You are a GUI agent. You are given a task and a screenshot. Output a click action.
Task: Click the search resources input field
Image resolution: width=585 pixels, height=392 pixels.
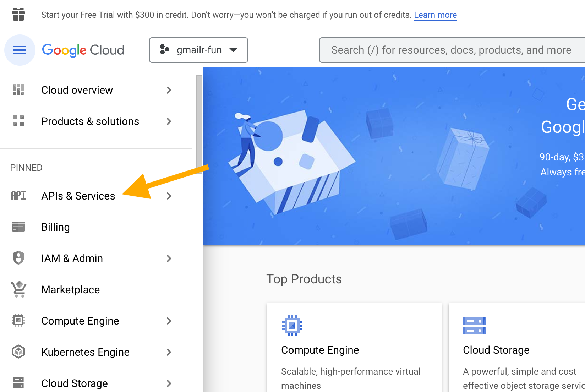(x=451, y=50)
